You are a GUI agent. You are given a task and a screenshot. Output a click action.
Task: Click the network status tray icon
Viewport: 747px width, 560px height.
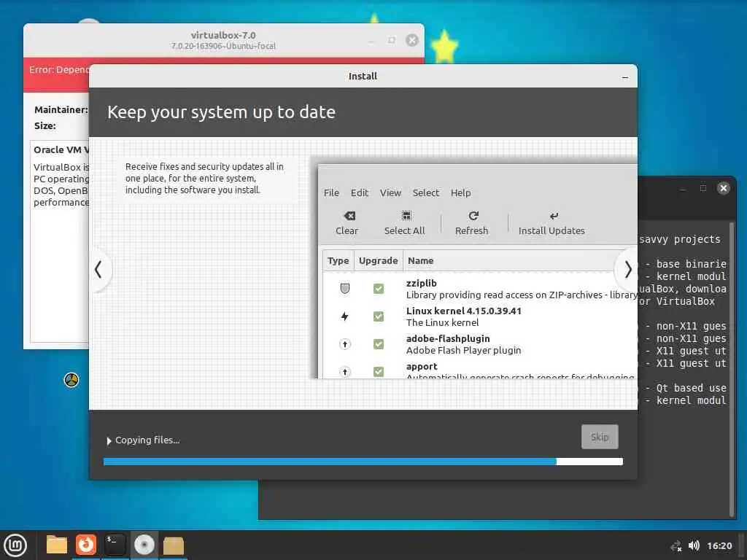tap(676, 546)
